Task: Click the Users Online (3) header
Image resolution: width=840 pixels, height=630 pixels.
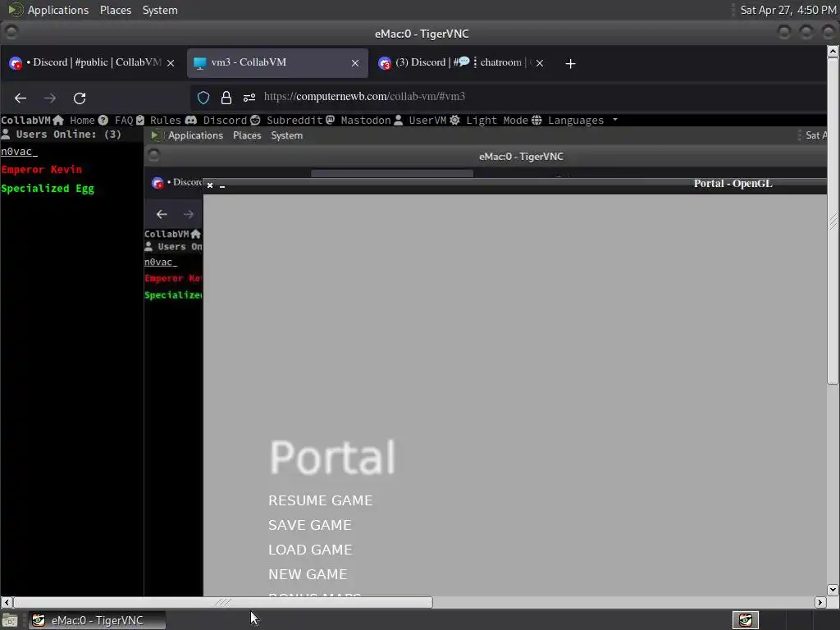Action: coord(61,134)
